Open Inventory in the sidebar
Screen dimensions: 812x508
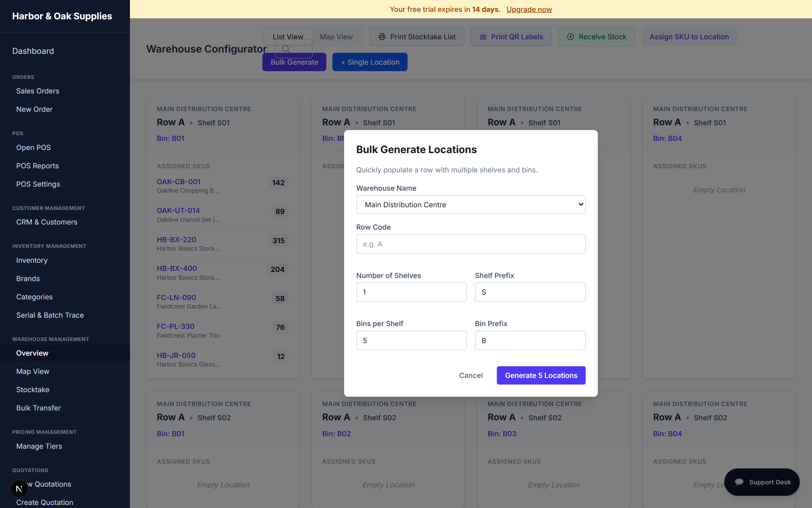32,260
